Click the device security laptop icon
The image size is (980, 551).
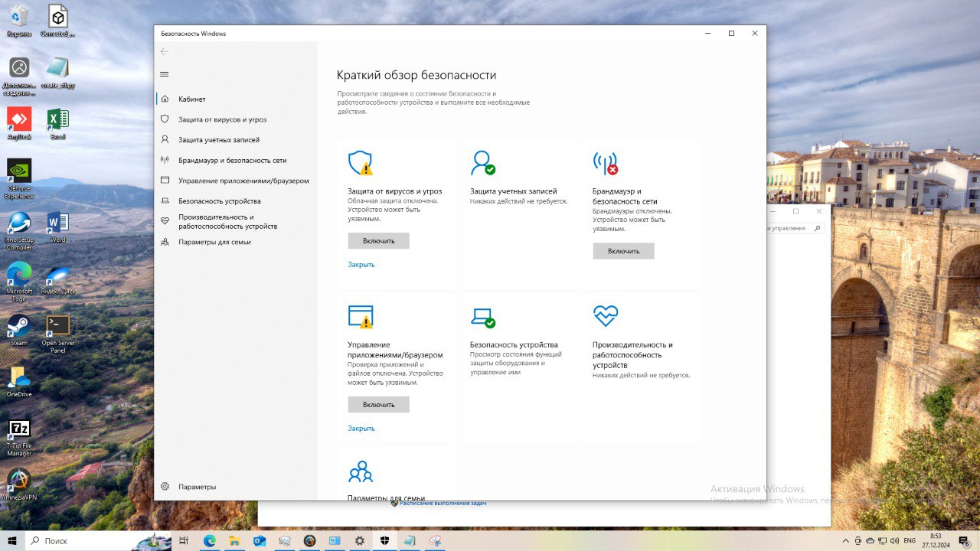coord(482,316)
